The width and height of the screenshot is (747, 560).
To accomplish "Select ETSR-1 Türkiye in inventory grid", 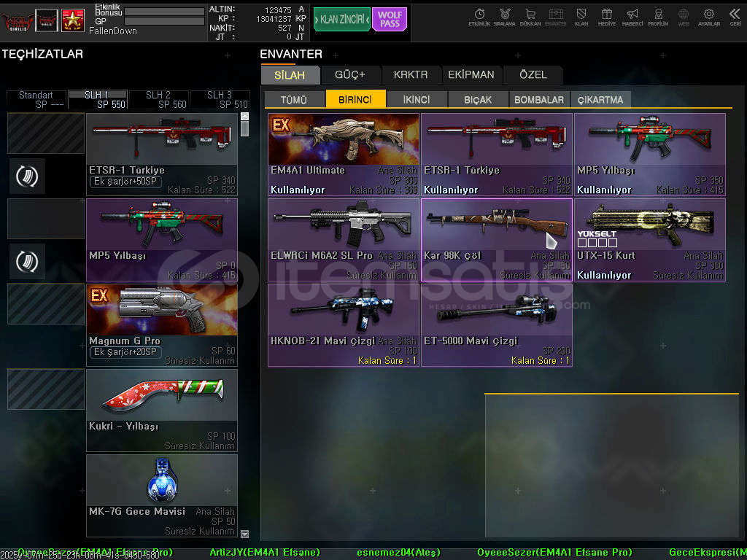I will click(497, 155).
